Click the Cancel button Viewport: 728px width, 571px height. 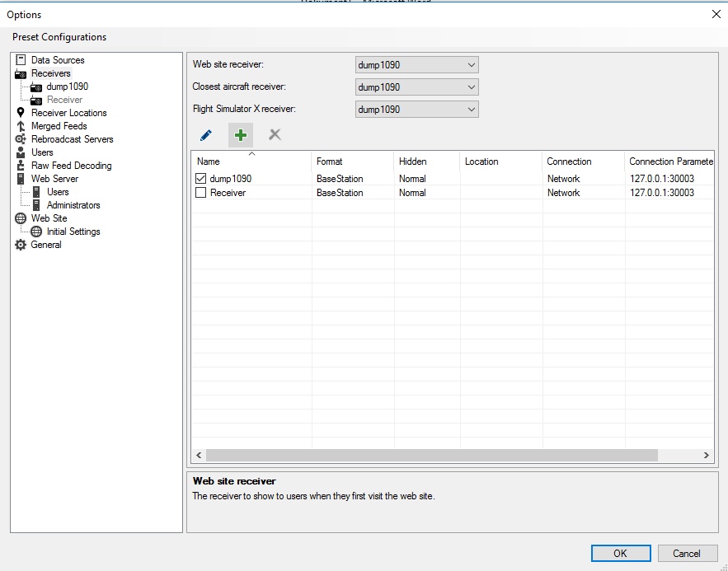click(687, 554)
